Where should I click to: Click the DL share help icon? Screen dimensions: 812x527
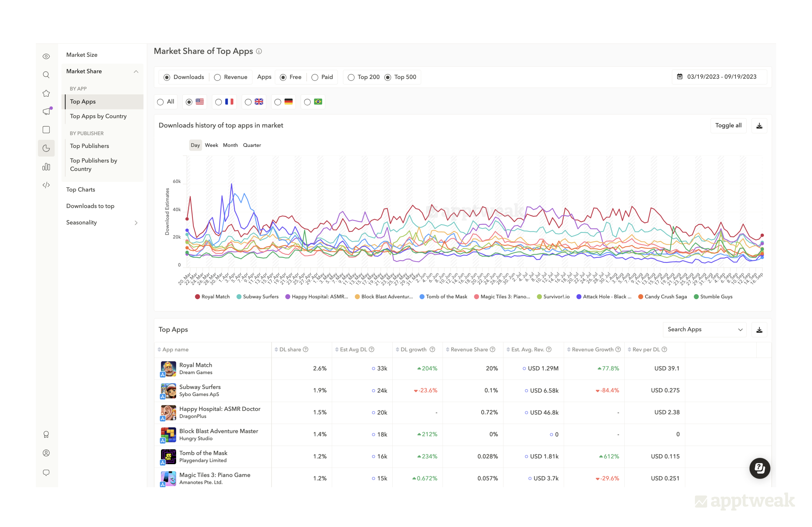pyautogui.click(x=306, y=349)
